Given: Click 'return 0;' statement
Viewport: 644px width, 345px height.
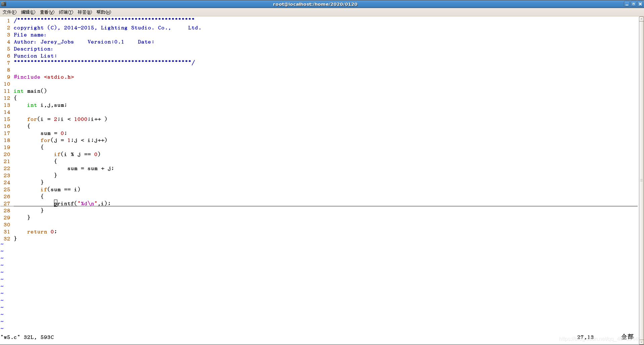Looking at the screenshot, I should coord(42,232).
